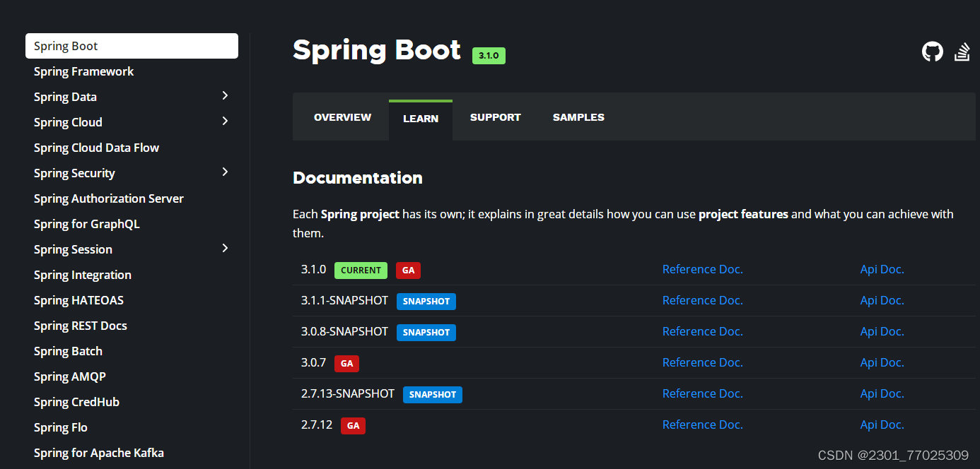The image size is (980, 469).
Task: Click the SNAPSHOT badge beside 3.1.1-SNAPSHOT
Action: tap(426, 301)
